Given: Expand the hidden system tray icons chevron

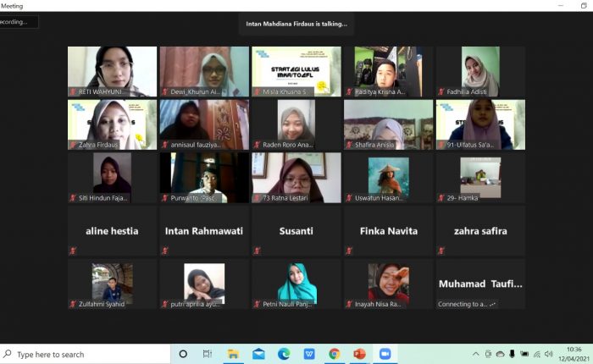Looking at the screenshot, I should 476,354.
